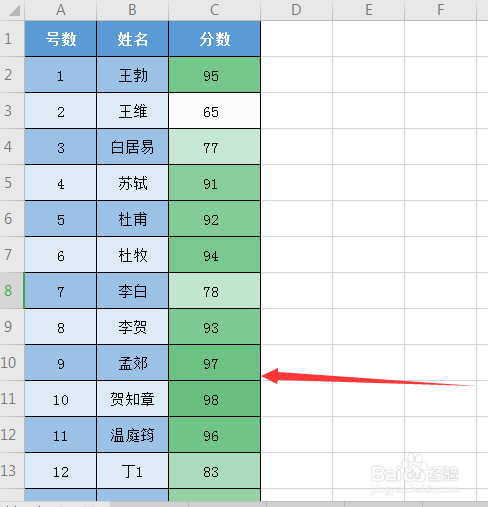Screen dimensions: 488x507
Task: Select cell containing 温庭筠
Action: [x=133, y=435]
